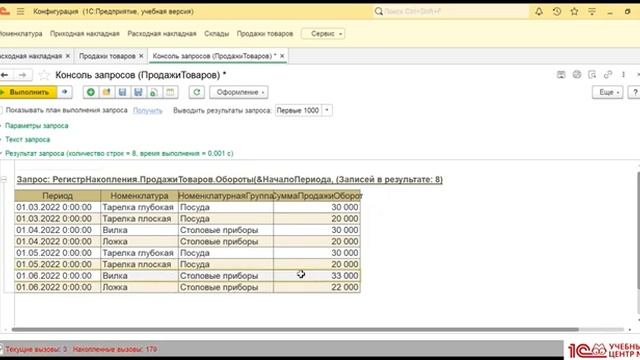Open the history clock icon
The width and height of the screenshot is (640, 360).
[x=557, y=11]
